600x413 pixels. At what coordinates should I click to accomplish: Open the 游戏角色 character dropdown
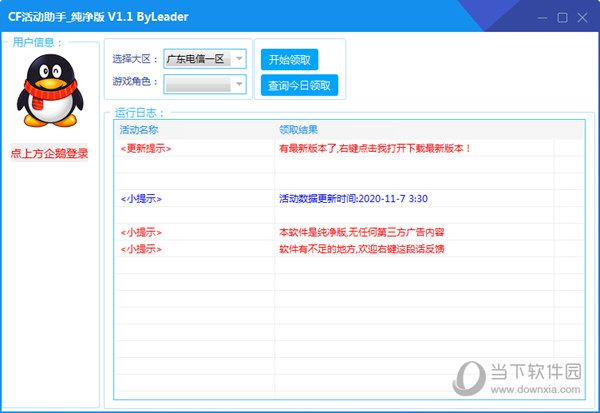(x=205, y=84)
